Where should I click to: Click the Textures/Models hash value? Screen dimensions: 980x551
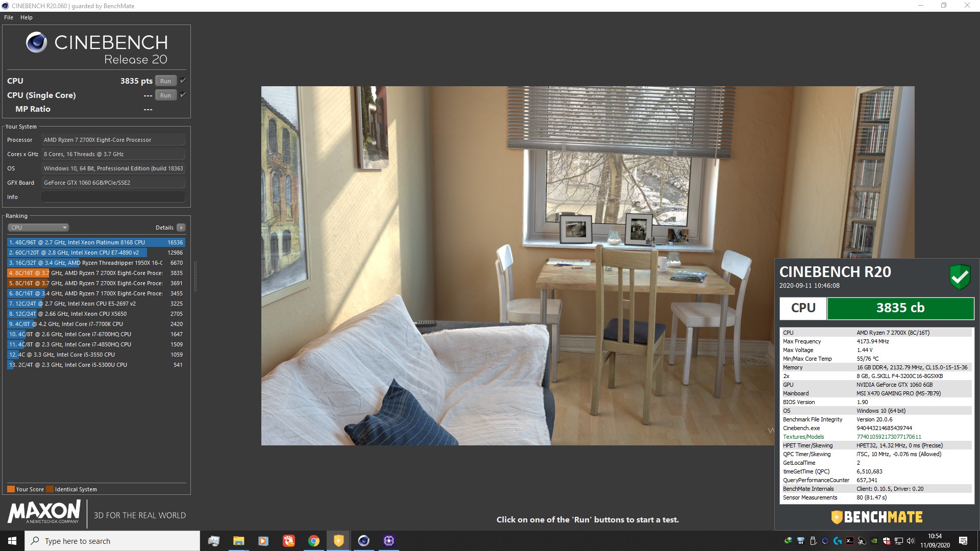[889, 437]
